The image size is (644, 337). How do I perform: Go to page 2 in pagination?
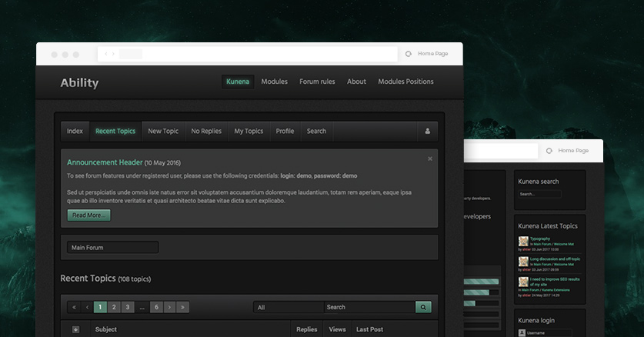point(114,307)
